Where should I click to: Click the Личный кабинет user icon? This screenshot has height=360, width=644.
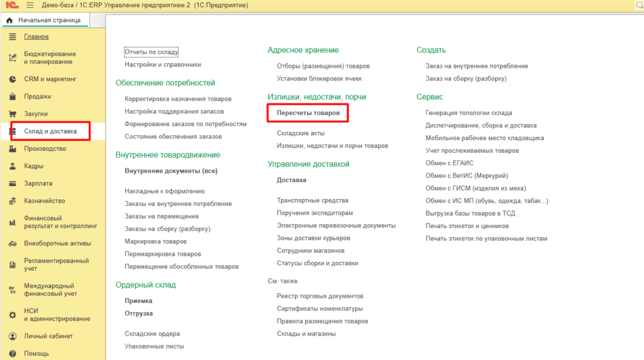click(13, 336)
